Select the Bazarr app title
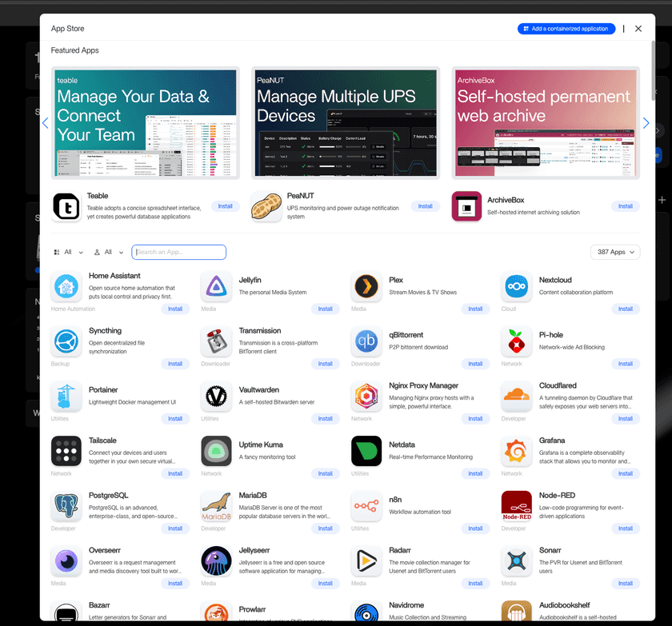 point(99,605)
